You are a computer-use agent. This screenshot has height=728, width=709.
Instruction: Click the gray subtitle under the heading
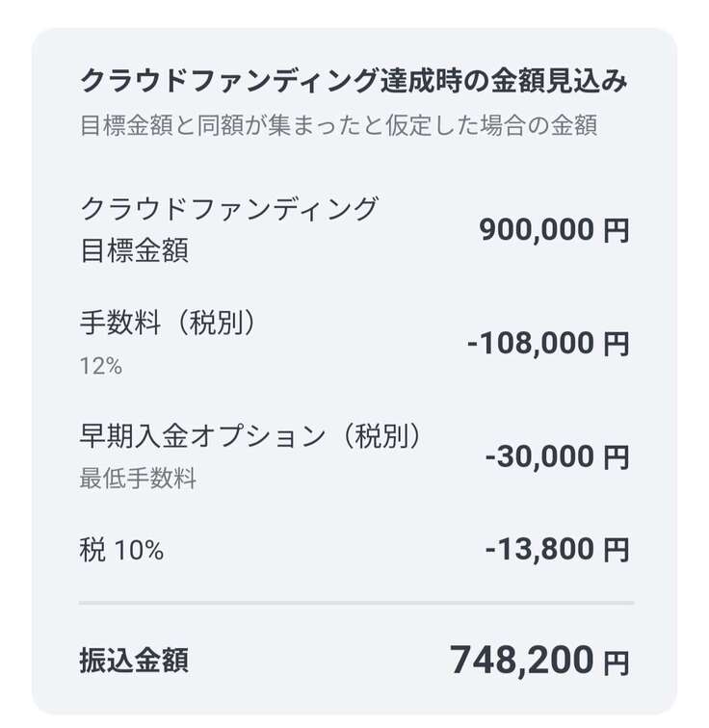[338, 126]
